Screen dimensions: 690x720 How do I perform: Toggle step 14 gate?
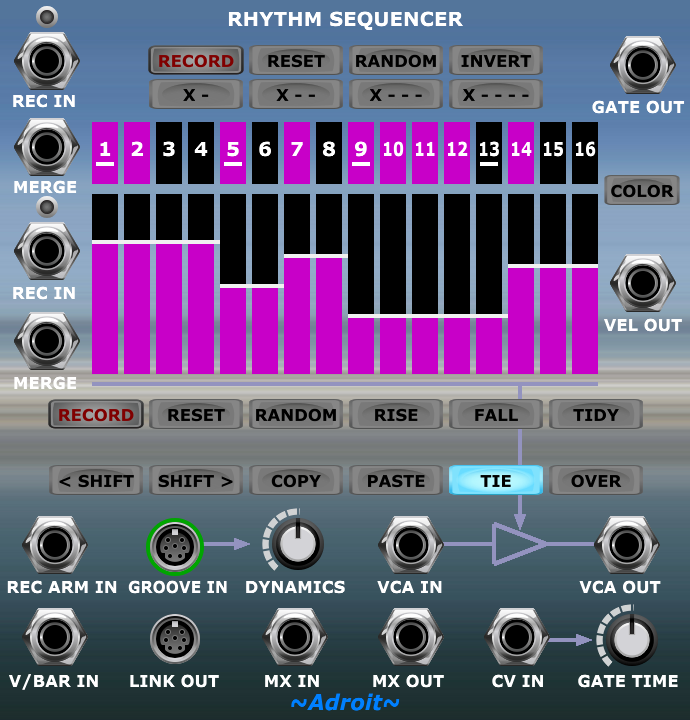(521, 153)
